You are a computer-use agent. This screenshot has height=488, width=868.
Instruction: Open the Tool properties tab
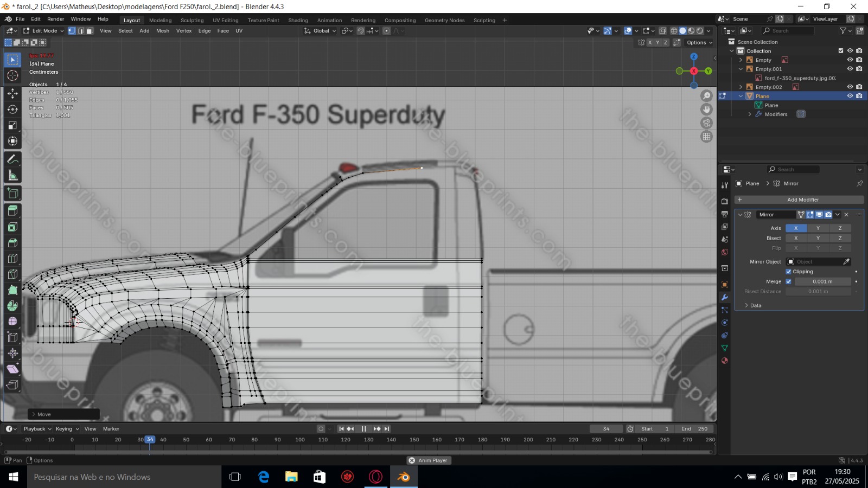[725, 185]
